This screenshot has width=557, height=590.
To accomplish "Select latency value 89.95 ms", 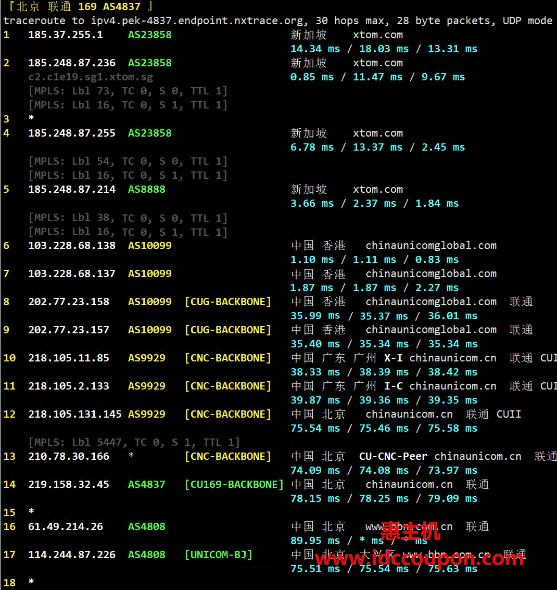I will click(315, 541).
